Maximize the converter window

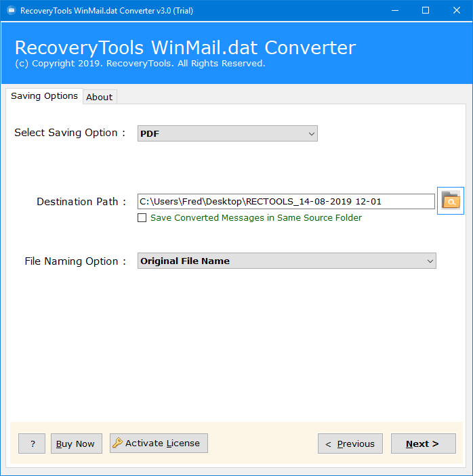(426, 11)
